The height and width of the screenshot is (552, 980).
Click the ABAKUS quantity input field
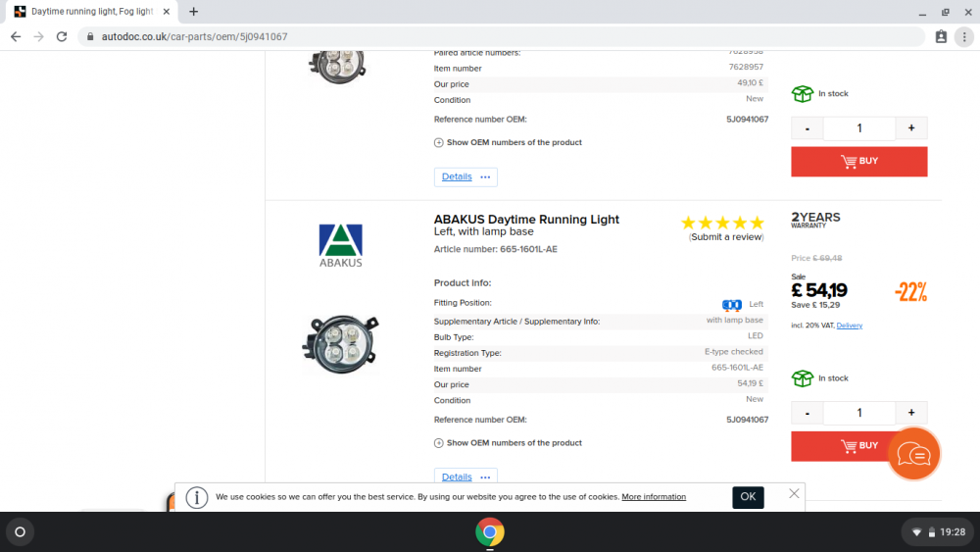point(859,413)
